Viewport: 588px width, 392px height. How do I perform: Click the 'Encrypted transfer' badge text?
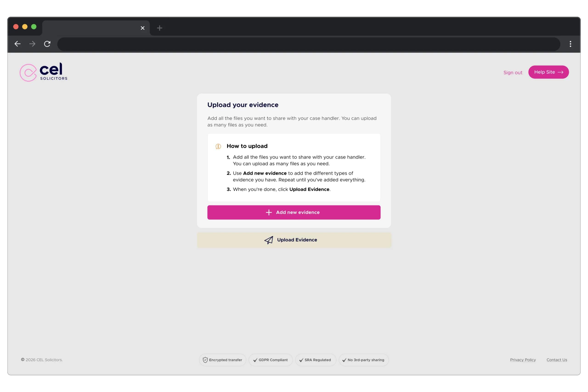coord(226,360)
